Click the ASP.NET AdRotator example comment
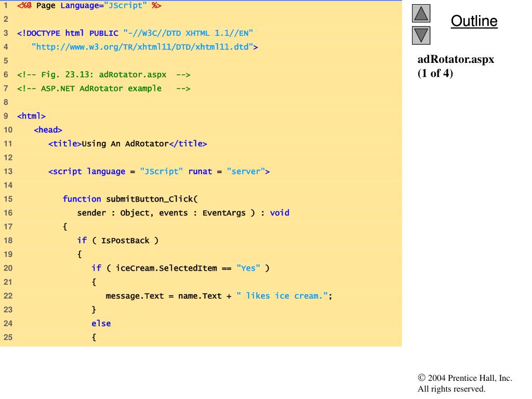Screen dimensions: 532x399 [104, 88]
